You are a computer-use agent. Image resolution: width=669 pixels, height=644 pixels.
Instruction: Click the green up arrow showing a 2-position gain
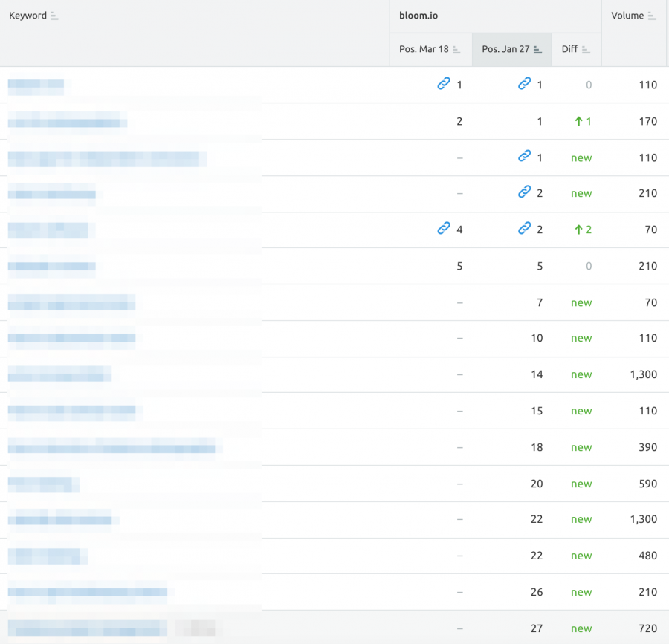pos(581,230)
